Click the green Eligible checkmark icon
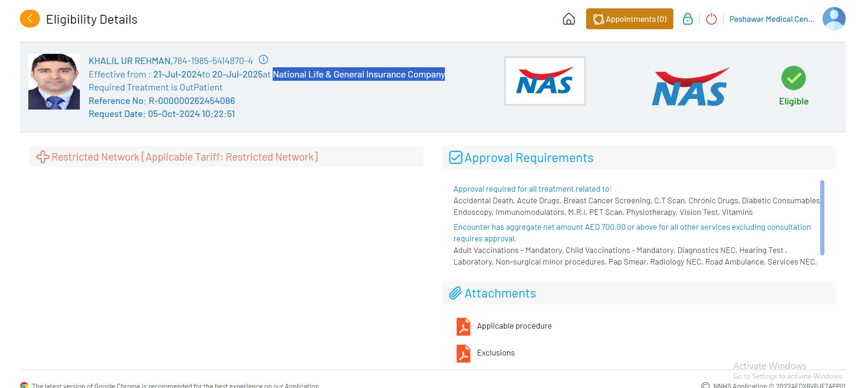 click(793, 78)
